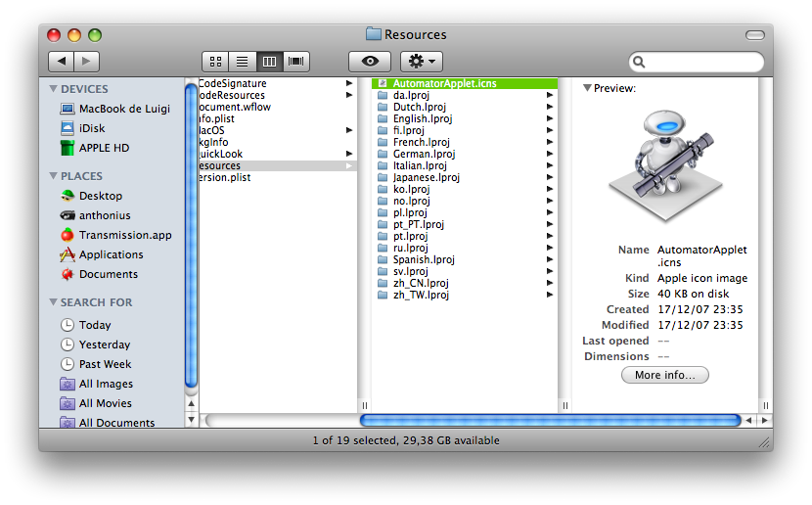Open the English.lproj folder
Screen dimensions: 812x505
(465, 118)
